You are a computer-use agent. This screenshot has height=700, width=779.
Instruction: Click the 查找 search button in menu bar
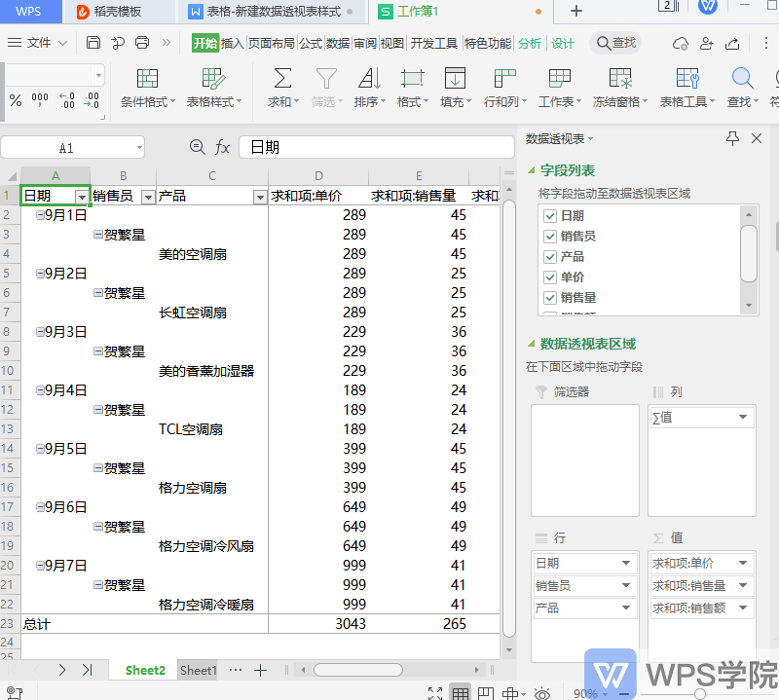pyautogui.click(x=615, y=43)
